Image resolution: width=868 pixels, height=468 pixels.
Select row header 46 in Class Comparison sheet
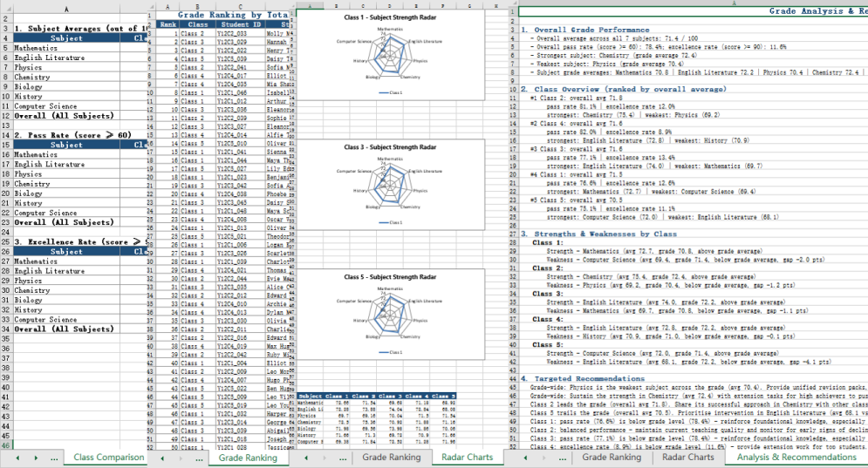pyautogui.click(x=6, y=445)
